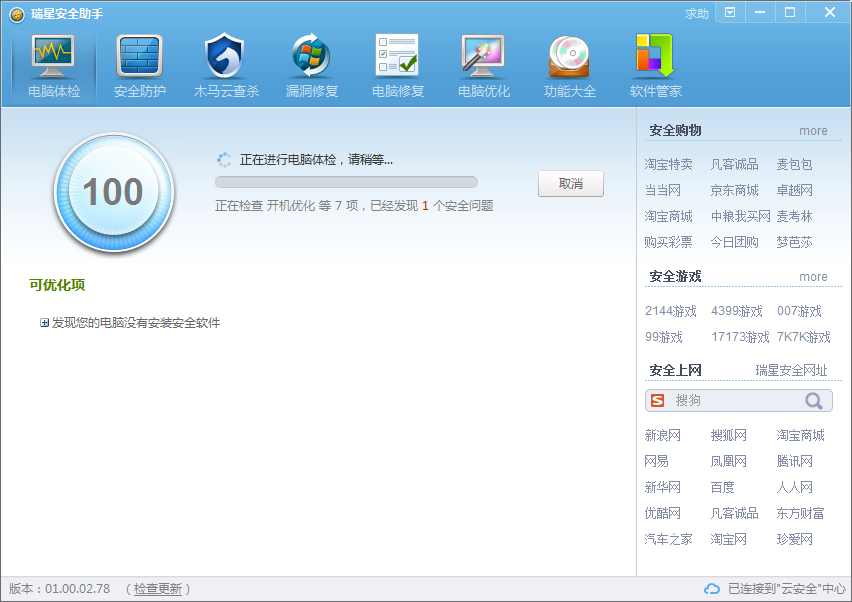Select the 安全防护 firewall icon
Viewport: 852px width, 602px height.
click(139, 57)
